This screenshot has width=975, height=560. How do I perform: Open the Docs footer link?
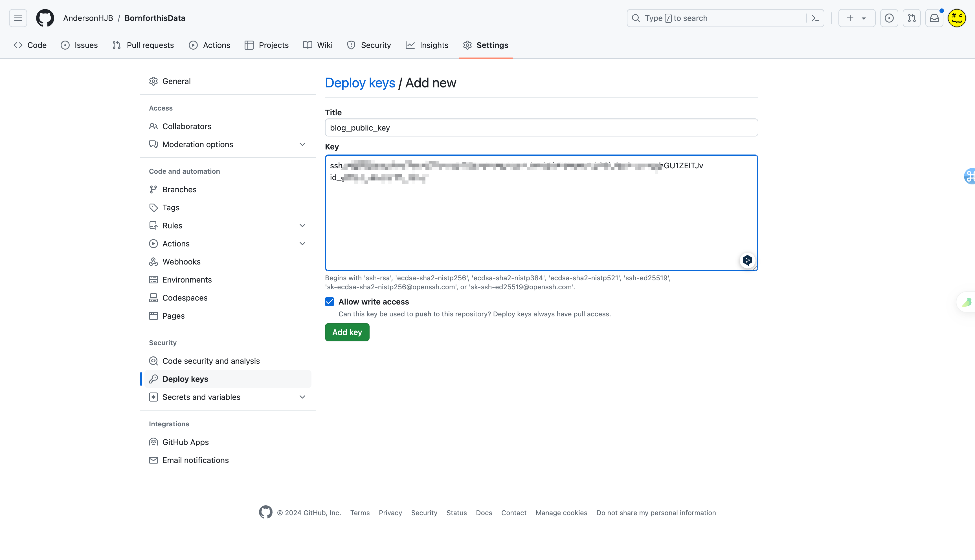click(484, 513)
